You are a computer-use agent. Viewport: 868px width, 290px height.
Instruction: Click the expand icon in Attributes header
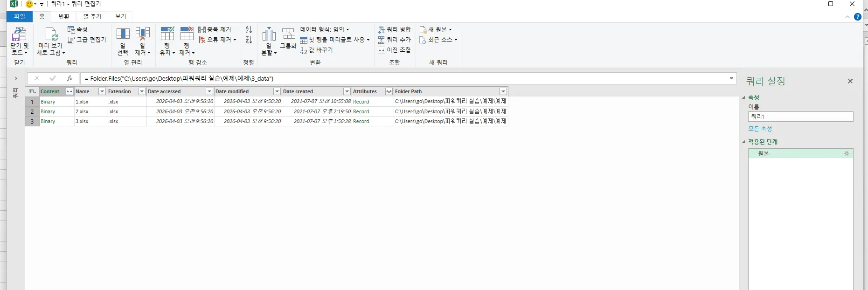(x=389, y=91)
